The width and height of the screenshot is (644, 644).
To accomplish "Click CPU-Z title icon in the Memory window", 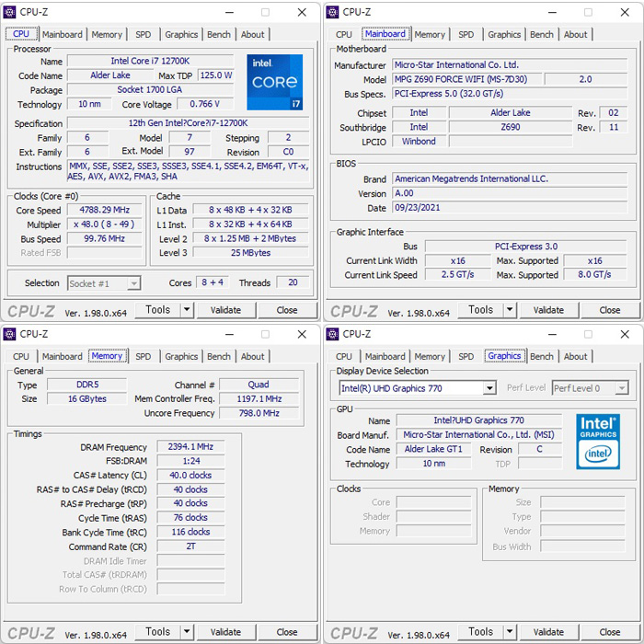I will click(x=10, y=335).
